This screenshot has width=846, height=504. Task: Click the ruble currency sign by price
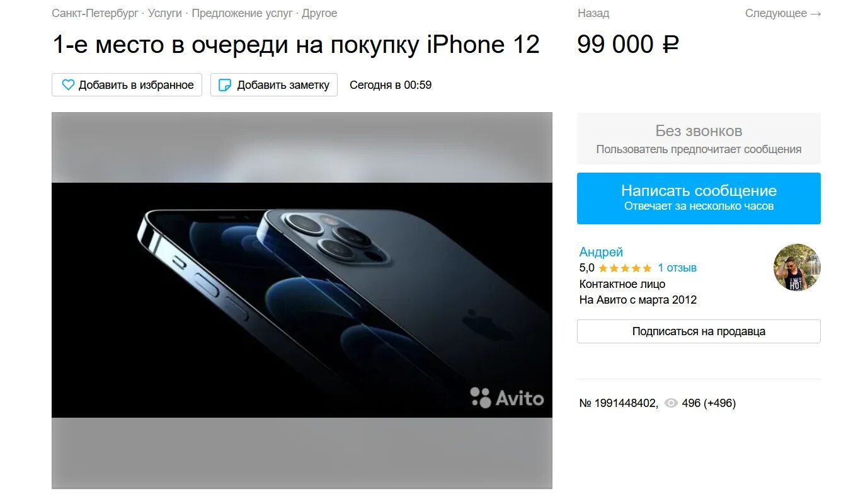click(670, 45)
